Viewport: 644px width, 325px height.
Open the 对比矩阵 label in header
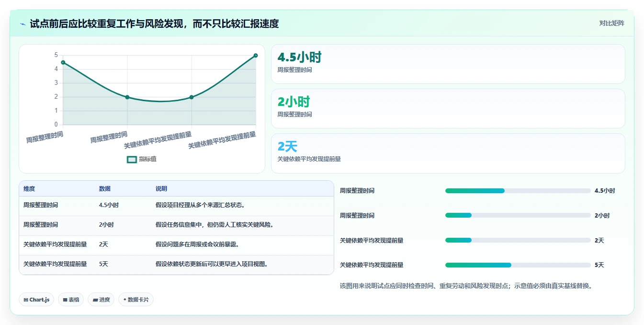pyautogui.click(x=611, y=23)
